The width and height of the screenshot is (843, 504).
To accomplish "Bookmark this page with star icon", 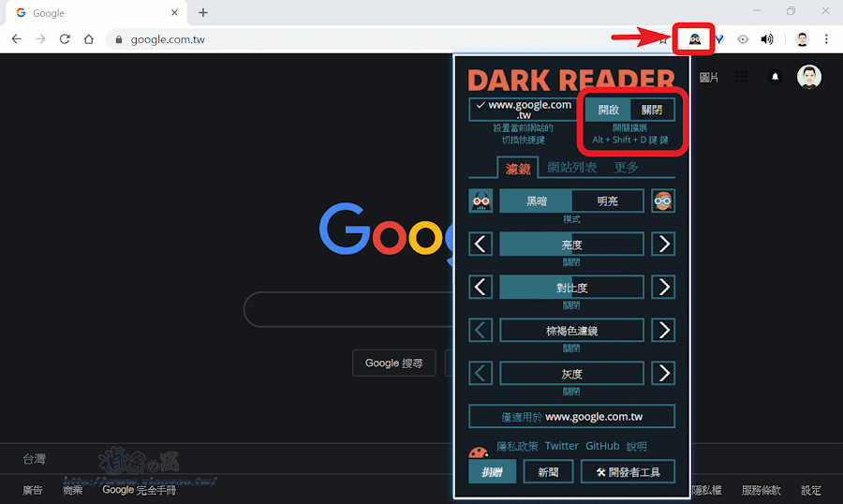I will pos(664,39).
